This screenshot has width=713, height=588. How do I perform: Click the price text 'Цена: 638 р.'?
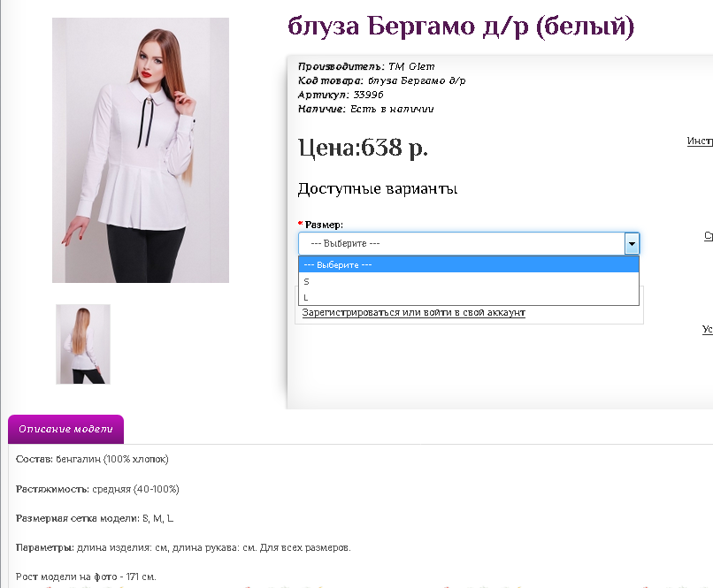[363, 148]
